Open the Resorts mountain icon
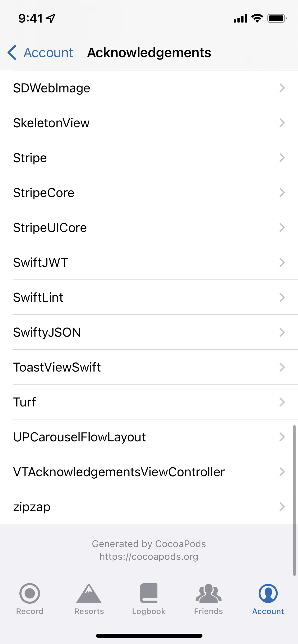Screen dimensions: 298x644 pos(89,593)
